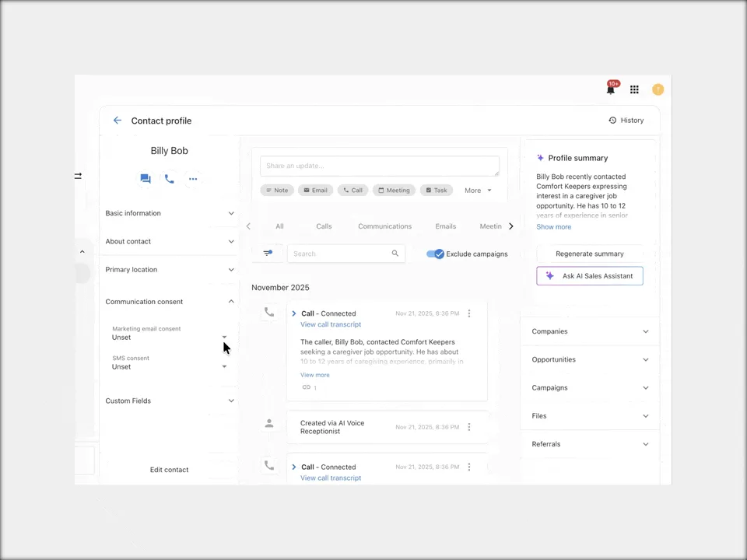Click the Edit contact button

(169, 470)
